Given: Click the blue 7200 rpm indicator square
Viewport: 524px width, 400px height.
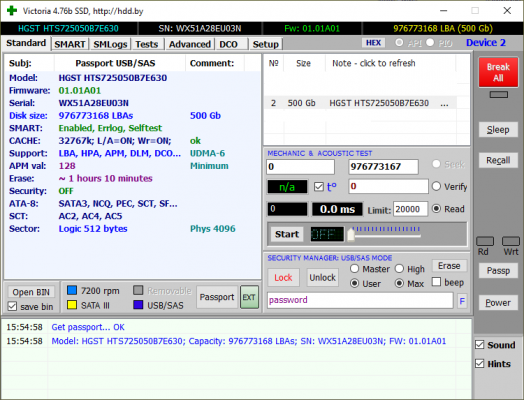Looking at the screenshot, I should [x=72, y=290].
